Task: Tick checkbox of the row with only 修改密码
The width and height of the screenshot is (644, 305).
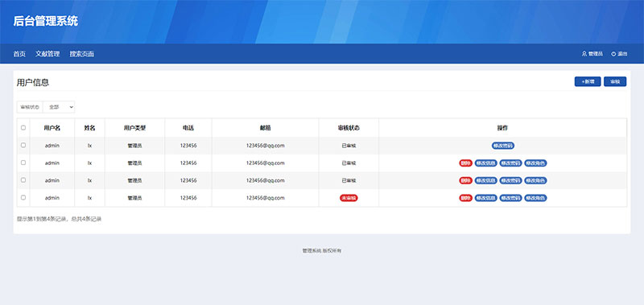Action: tap(23, 146)
